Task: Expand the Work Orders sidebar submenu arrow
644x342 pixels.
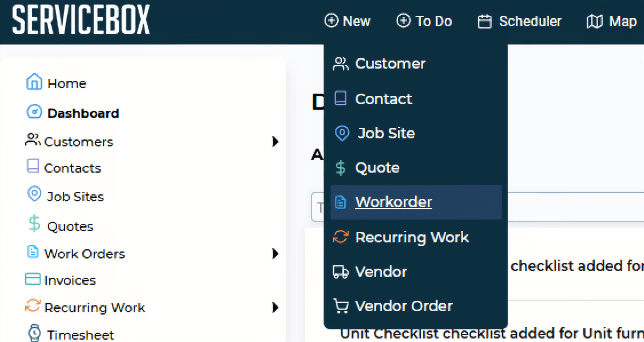Action: pyautogui.click(x=275, y=254)
